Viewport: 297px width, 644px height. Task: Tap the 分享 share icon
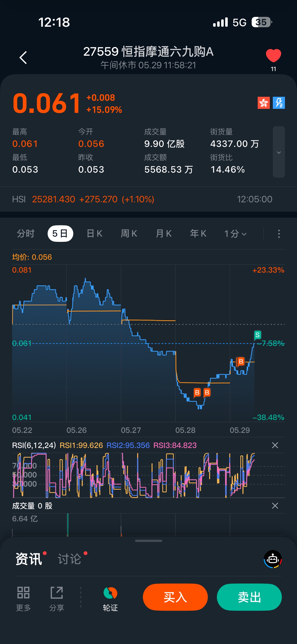[57, 599]
